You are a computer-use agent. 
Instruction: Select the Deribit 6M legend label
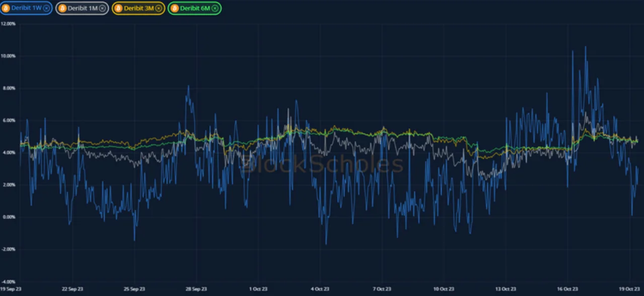(x=195, y=8)
